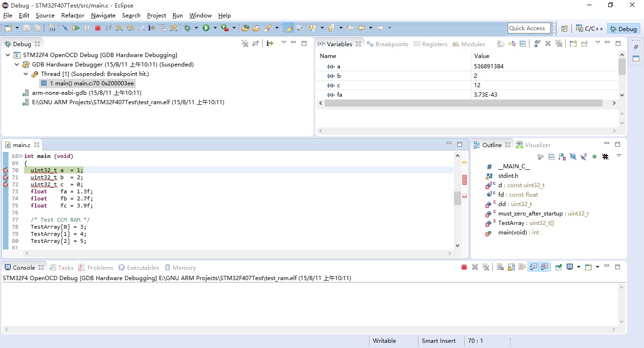Click the Sort alphabetically icon in Outline view
This screenshot has height=348, width=644.
click(562, 157)
